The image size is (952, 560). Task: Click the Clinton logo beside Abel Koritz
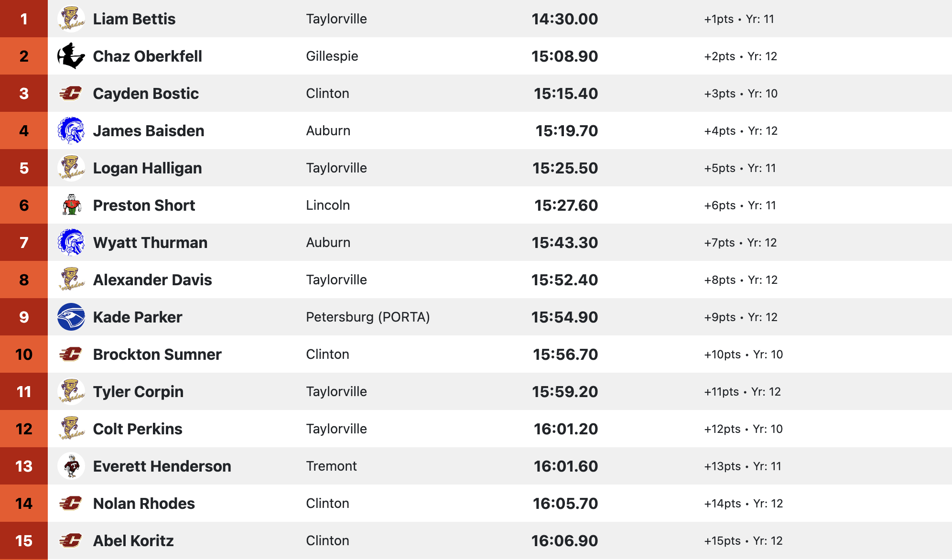click(x=71, y=540)
